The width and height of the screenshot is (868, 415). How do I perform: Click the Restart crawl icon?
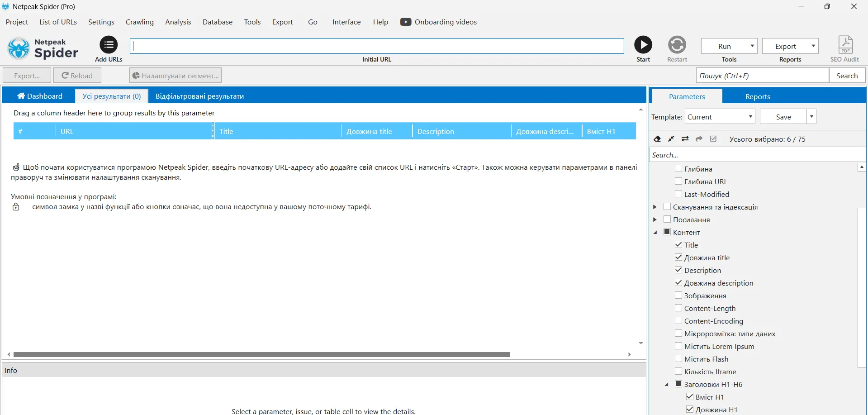click(677, 45)
